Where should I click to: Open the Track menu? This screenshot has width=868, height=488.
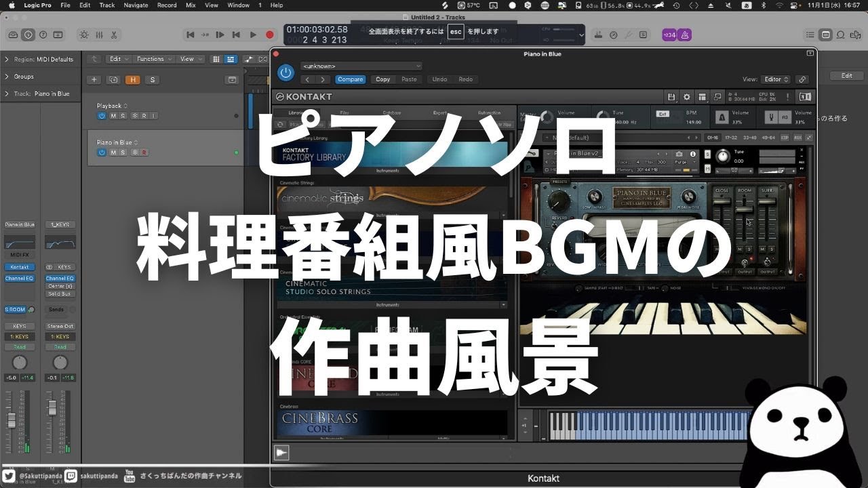107,5
